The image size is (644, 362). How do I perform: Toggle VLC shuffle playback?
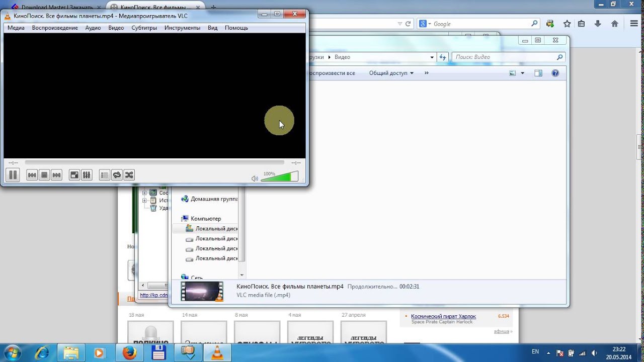pyautogui.click(x=129, y=175)
